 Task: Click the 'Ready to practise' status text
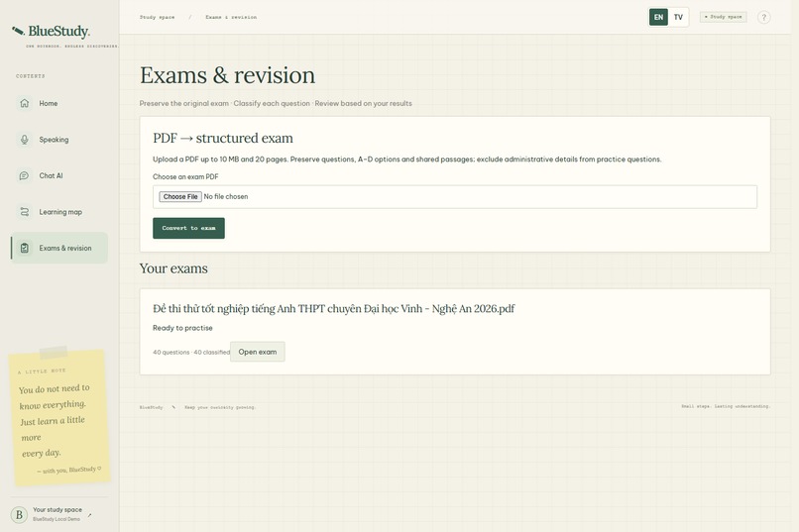point(182,328)
